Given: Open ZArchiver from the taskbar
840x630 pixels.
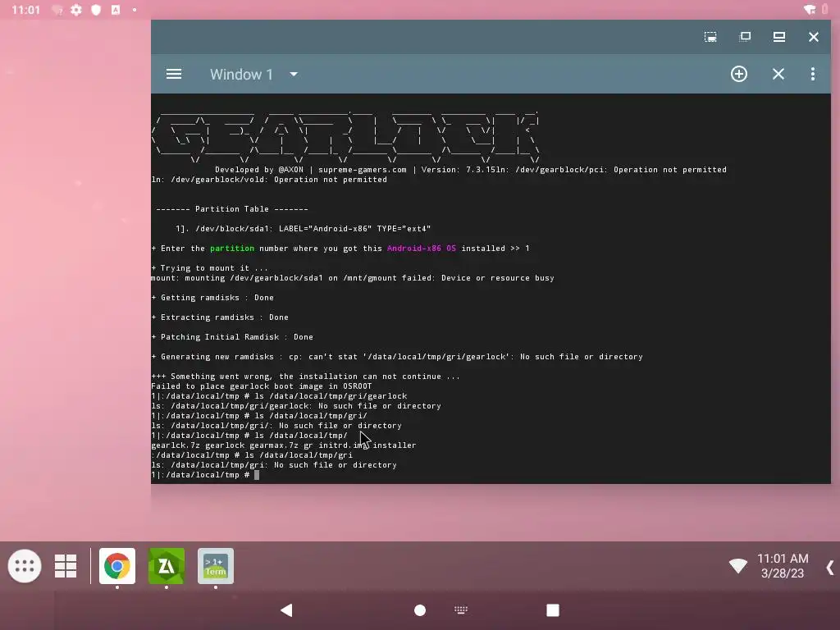Looking at the screenshot, I should [166, 566].
